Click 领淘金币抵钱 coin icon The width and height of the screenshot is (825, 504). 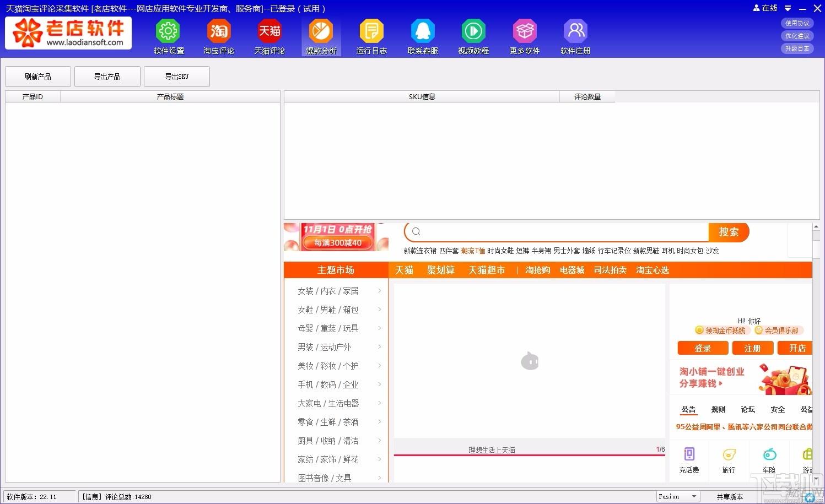pyautogui.click(x=699, y=330)
